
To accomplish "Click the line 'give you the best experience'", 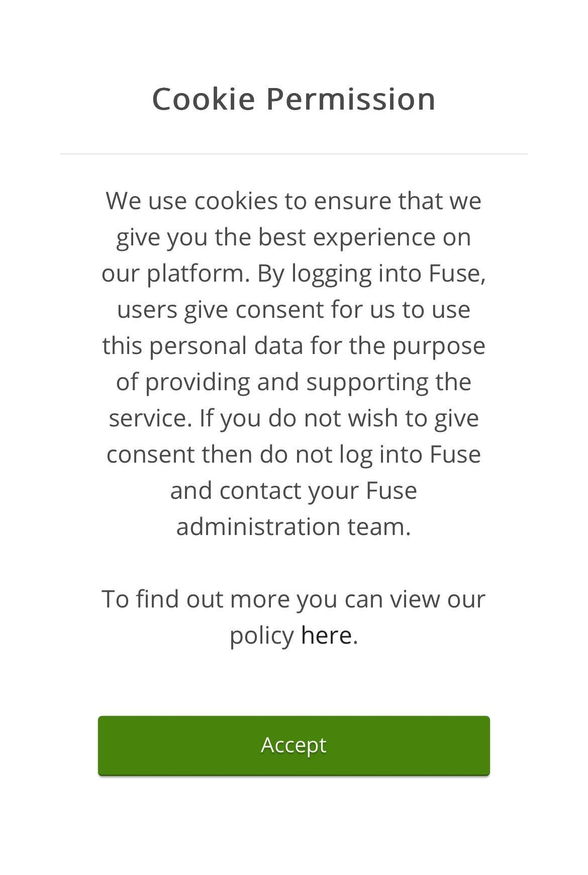I will click(293, 237).
